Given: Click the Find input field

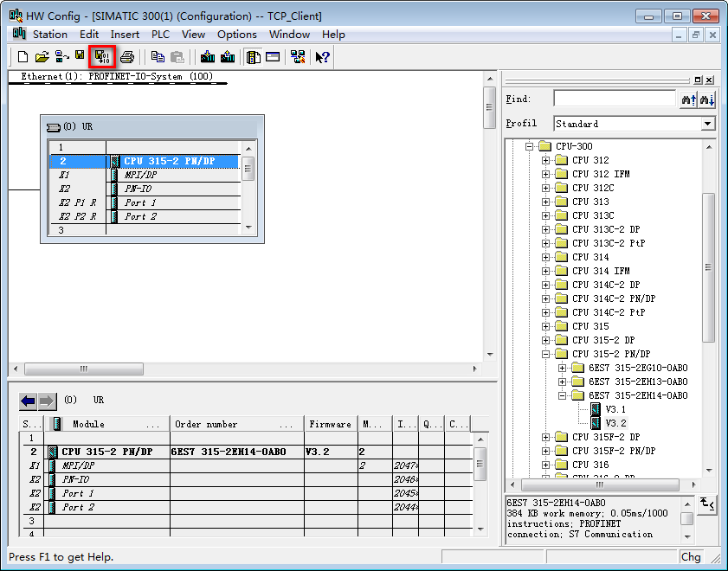Looking at the screenshot, I should tap(615, 99).
